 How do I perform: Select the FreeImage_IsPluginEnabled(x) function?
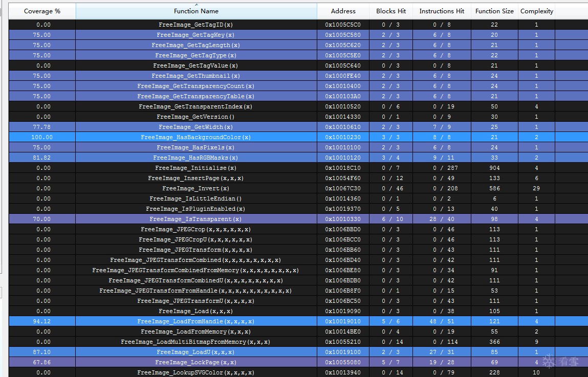click(x=196, y=209)
